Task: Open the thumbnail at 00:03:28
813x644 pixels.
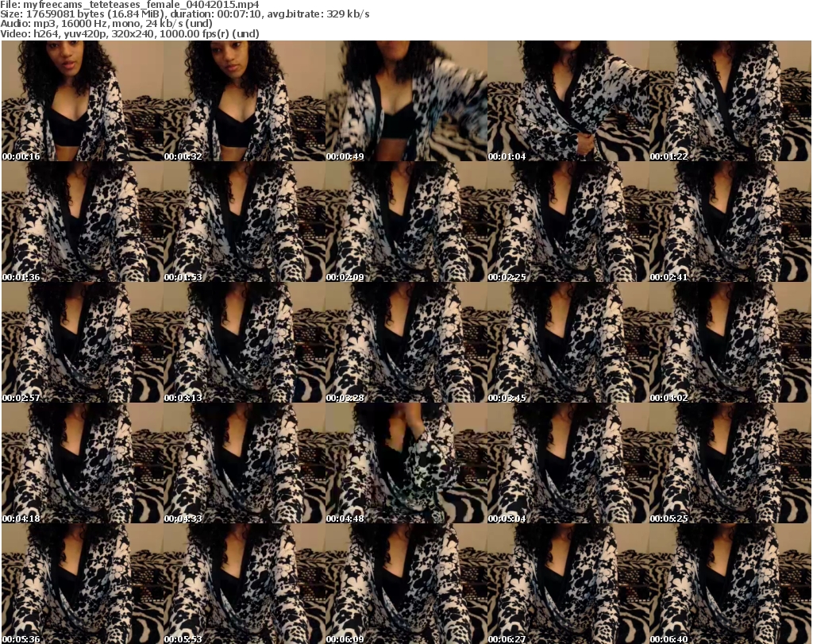Action: [406, 343]
